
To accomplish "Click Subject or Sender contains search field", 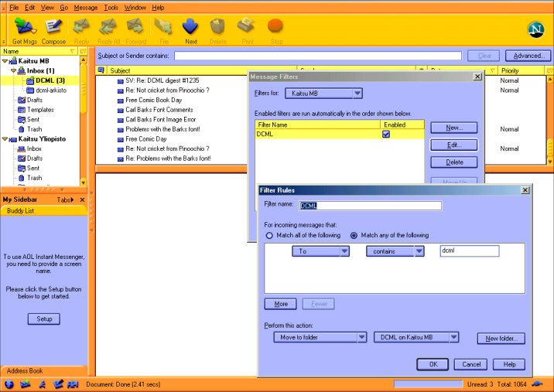I will pyautogui.click(x=318, y=56).
